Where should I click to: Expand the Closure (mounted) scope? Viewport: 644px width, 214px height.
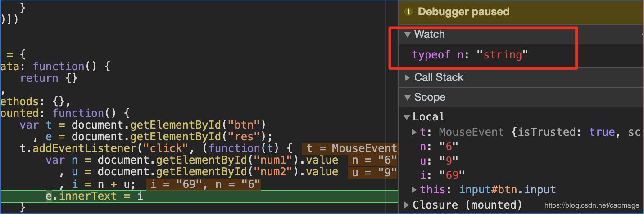click(407, 205)
